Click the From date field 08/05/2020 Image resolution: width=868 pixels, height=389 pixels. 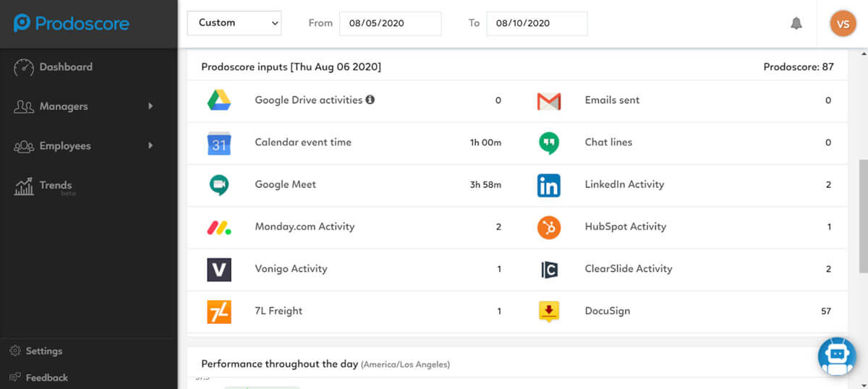tap(390, 23)
